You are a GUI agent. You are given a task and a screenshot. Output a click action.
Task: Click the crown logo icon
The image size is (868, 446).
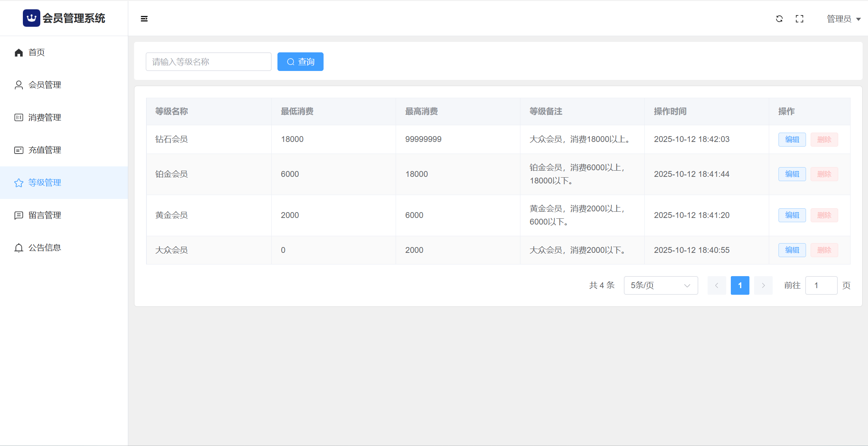(31, 18)
